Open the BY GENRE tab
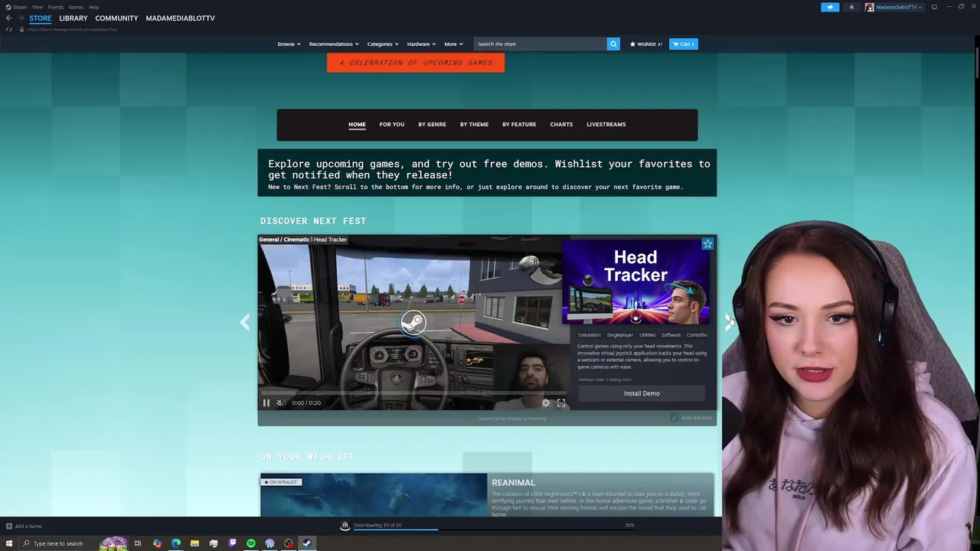The height and width of the screenshot is (551, 980). pyautogui.click(x=432, y=125)
